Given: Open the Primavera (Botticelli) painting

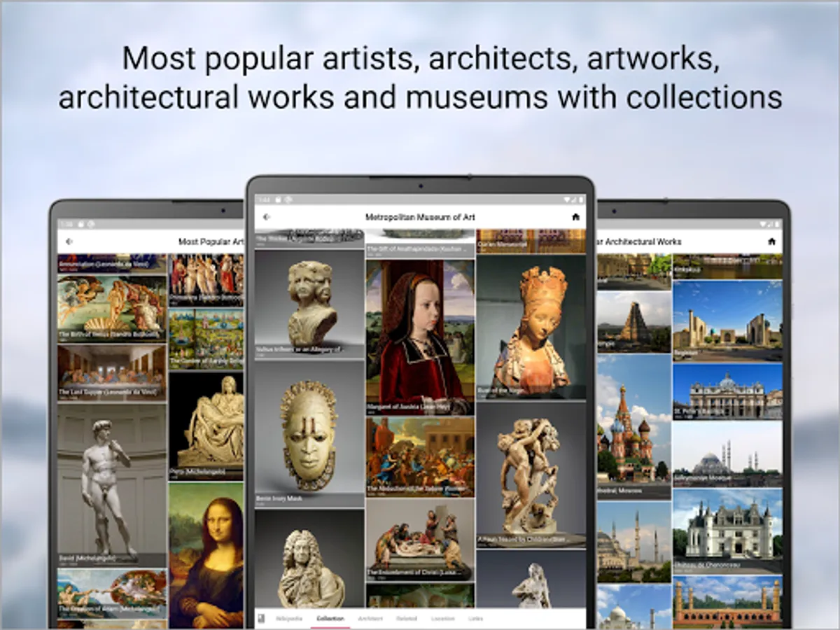Looking at the screenshot, I should [206, 280].
